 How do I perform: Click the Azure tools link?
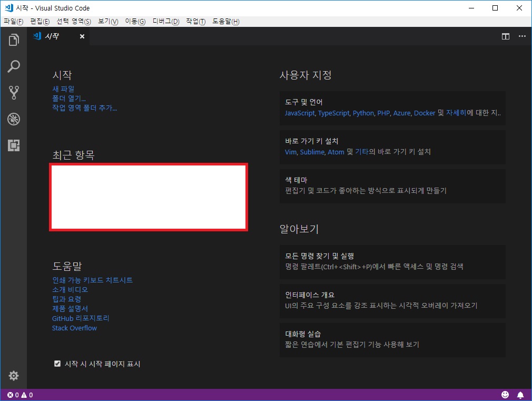402,113
